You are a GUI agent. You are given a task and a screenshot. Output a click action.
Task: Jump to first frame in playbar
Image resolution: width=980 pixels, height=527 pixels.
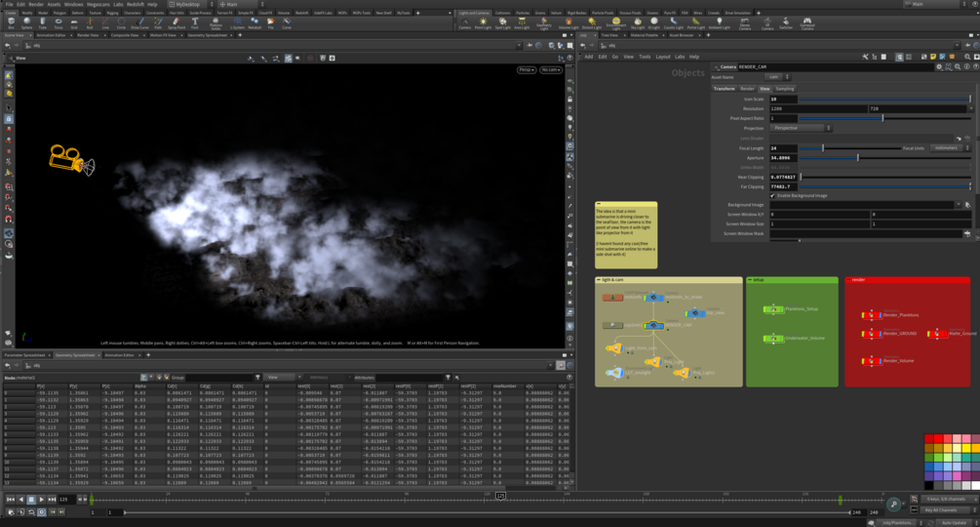click(x=10, y=500)
